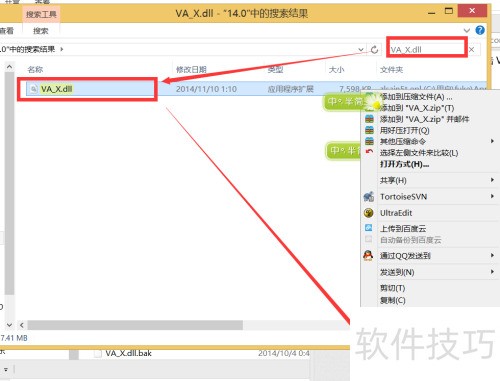Click the 7.41 MB status bar text
Viewport: 500px width, 381px height.
click(14, 338)
